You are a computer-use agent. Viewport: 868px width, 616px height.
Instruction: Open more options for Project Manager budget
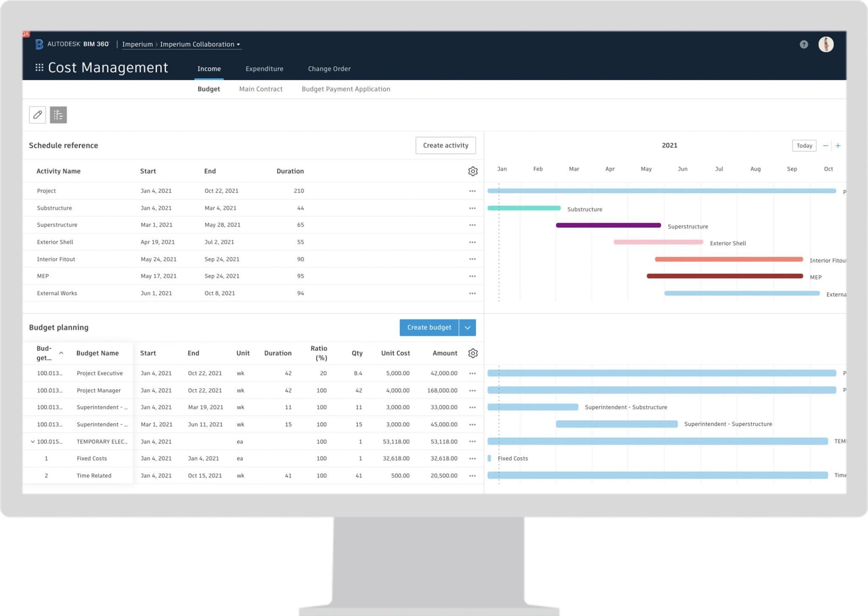472,391
